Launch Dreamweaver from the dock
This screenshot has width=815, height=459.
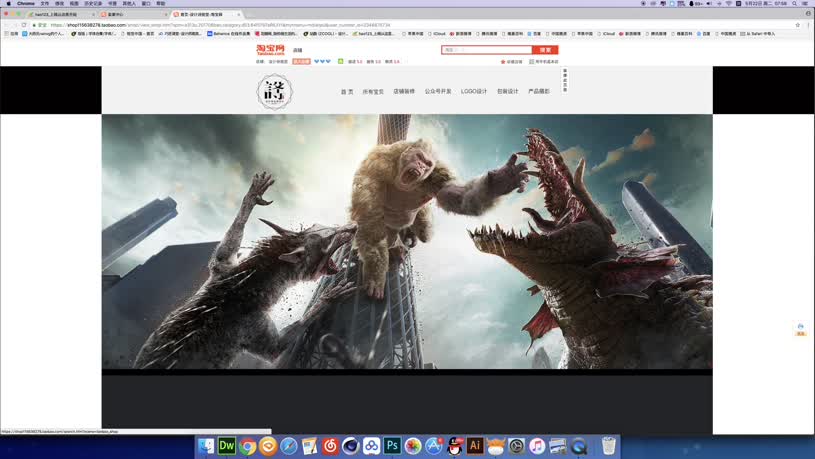click(227, 446)
